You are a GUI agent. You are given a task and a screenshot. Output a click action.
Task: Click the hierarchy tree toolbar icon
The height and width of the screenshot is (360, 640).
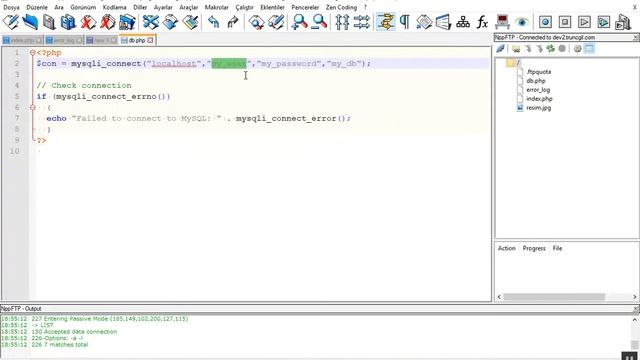click(x=463, y=22)
